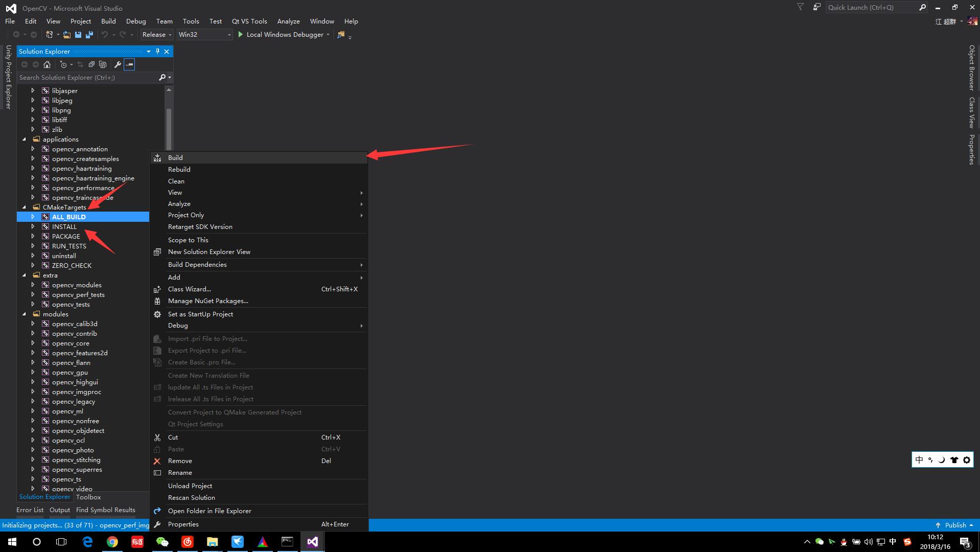980x552 pixels.
Task: Click Manage NuGet Packages entry
Action: [259, 301]
